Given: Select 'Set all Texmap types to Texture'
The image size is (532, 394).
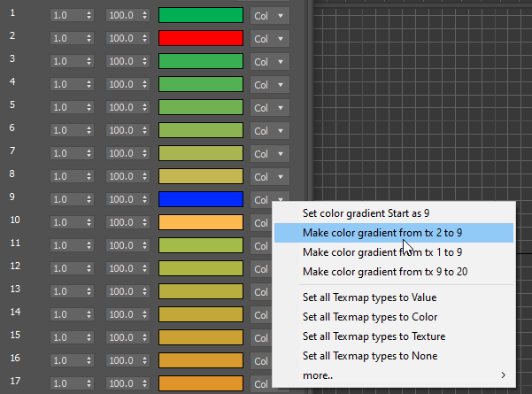Looking at the screenshot, I should pos(374,336).
